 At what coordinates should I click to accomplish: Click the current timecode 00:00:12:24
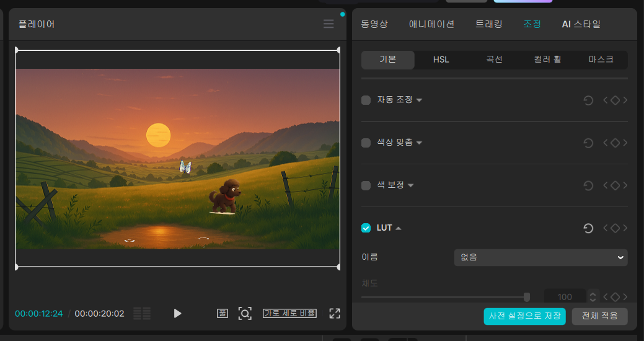[39, 314]
